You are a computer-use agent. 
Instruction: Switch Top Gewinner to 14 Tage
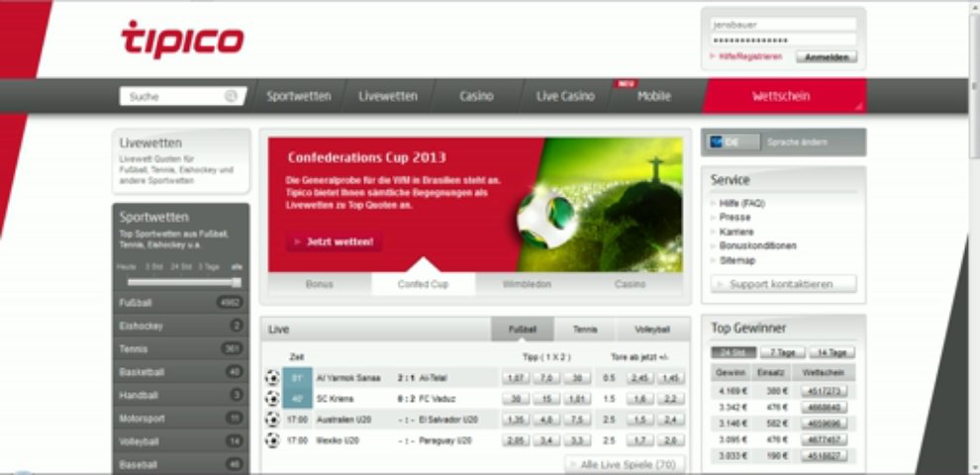[x=832, y=352]
